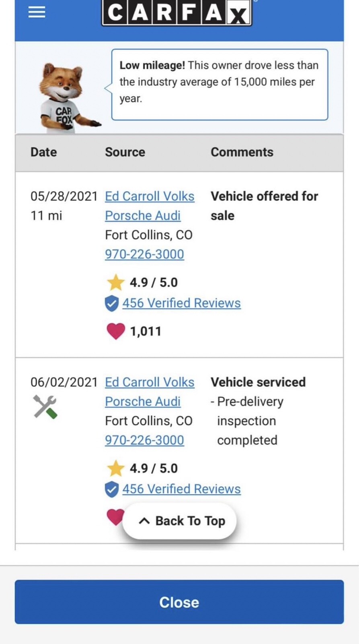The image size is (359, 644).
Task: Call 970-226-3000 from the 05/28/2021 entry
Action: pos(144,254)
